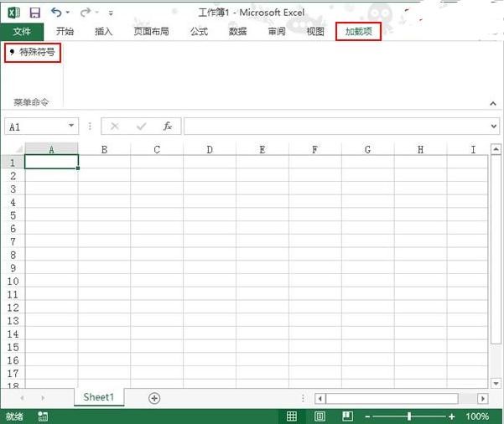The height and width of the screenshot is (424, 504).
Task: Cancel the formula bar entry
Action: coord(115,127)
